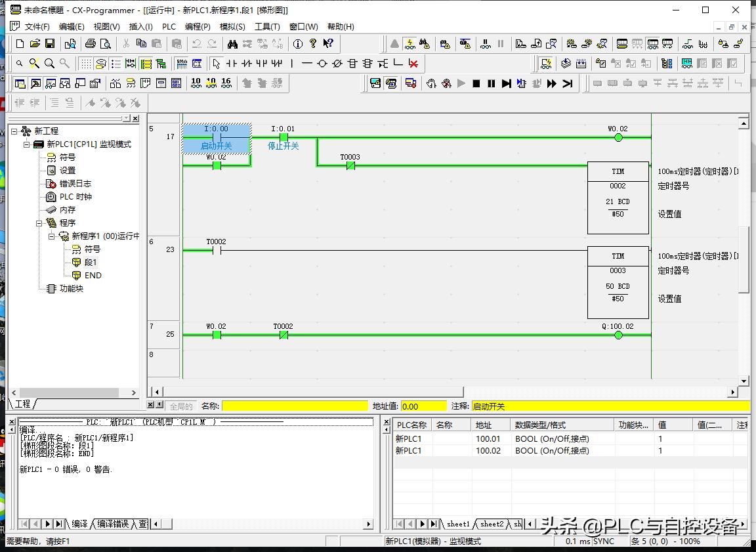Viewport: 756px width, 552px height.
Task: Insert a new PLC instruction box
Action: tap(352, 64)
